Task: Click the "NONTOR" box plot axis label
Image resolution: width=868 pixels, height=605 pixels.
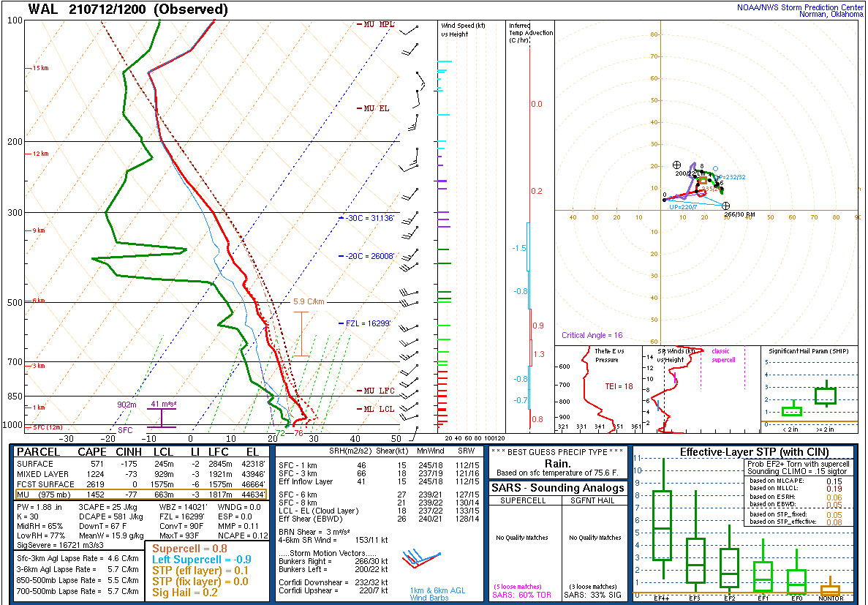Action: pos(830,599)
